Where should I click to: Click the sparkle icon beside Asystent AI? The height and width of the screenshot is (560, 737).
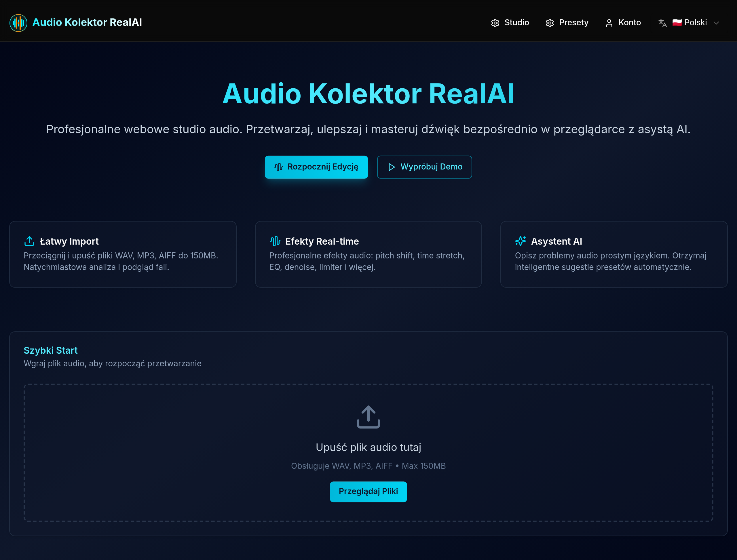click(520, 241)
